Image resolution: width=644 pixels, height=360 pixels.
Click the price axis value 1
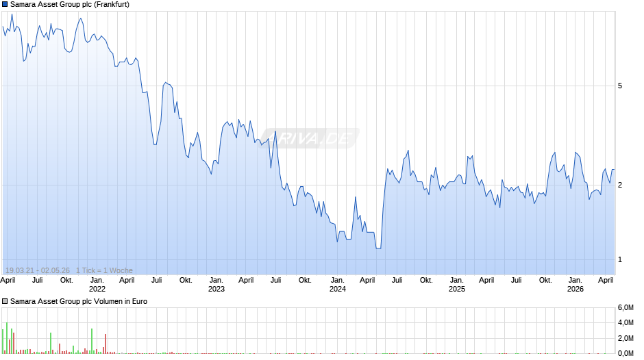[620, 260]
